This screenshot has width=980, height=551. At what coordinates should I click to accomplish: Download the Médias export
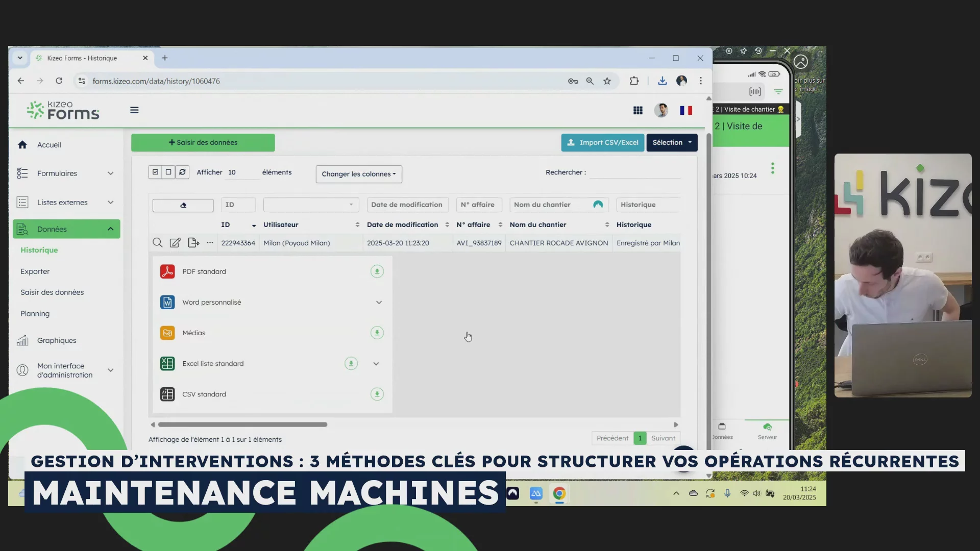click(377, 333)
